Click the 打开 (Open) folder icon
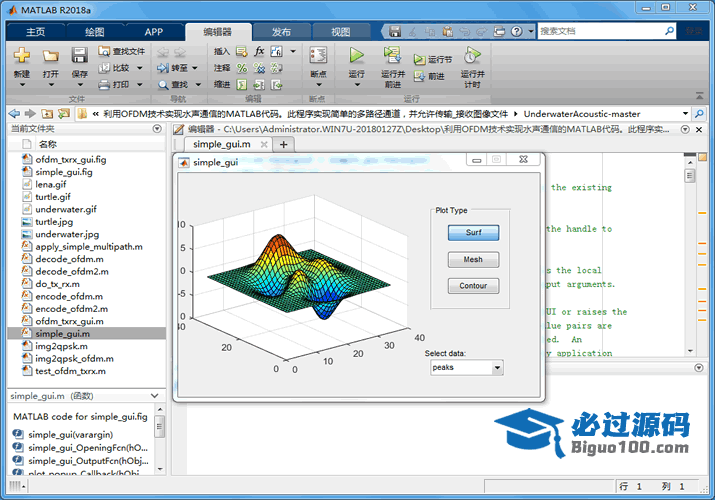Viewport: 715px width, 500px height. (51, 56)
